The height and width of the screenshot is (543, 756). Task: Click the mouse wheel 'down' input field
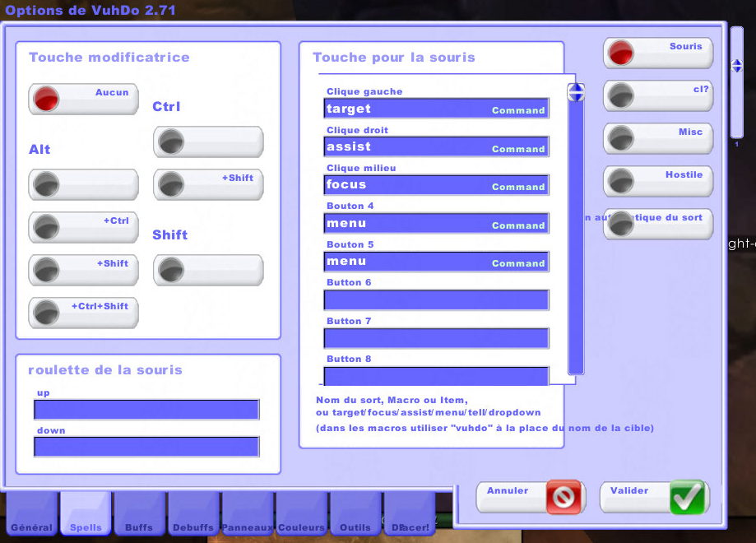pos(146,447)
